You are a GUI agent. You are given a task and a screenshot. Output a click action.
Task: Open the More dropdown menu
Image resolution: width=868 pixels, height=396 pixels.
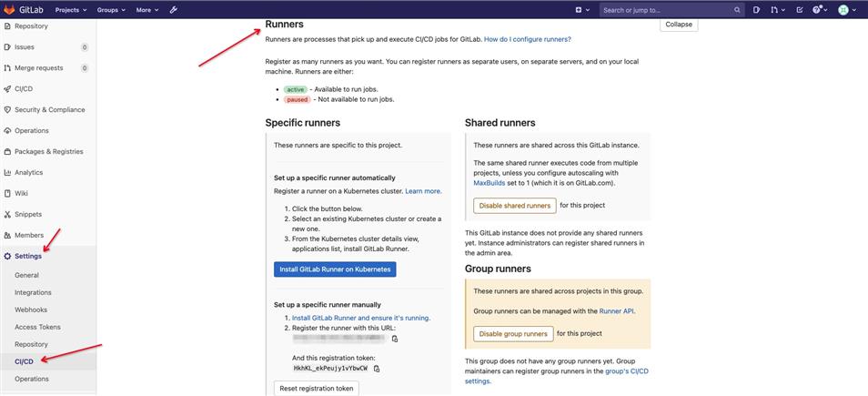click(147, 10)
